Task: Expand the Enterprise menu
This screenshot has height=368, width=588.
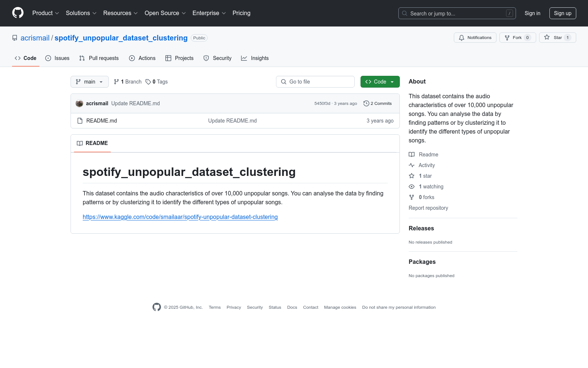Action: click(x=209, y=13)
